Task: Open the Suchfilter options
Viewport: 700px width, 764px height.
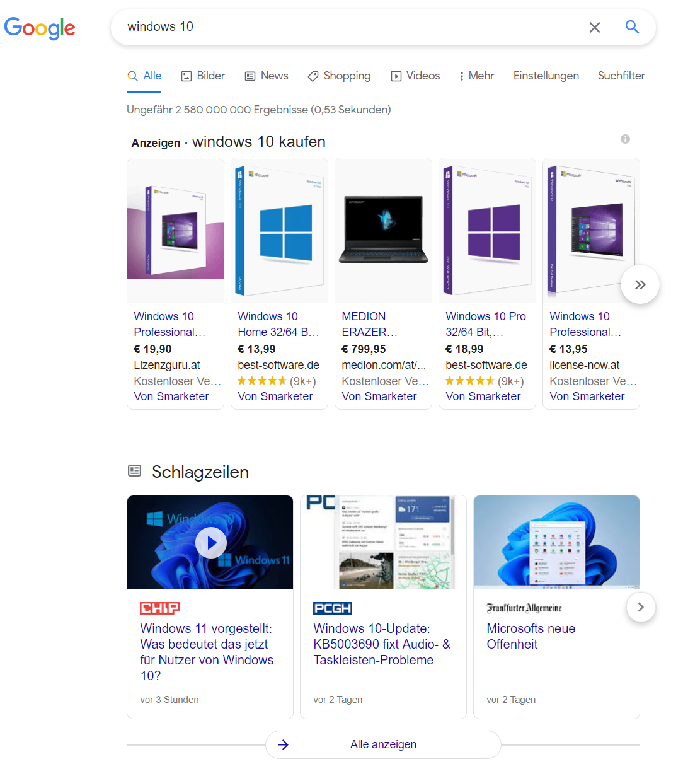Action: coord(621,76)
